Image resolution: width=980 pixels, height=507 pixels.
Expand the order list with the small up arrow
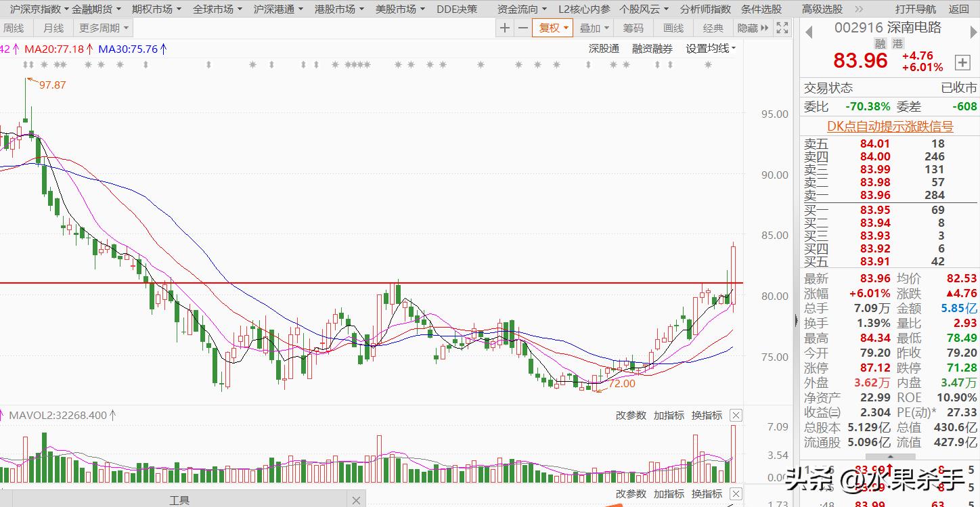point(890,457)
